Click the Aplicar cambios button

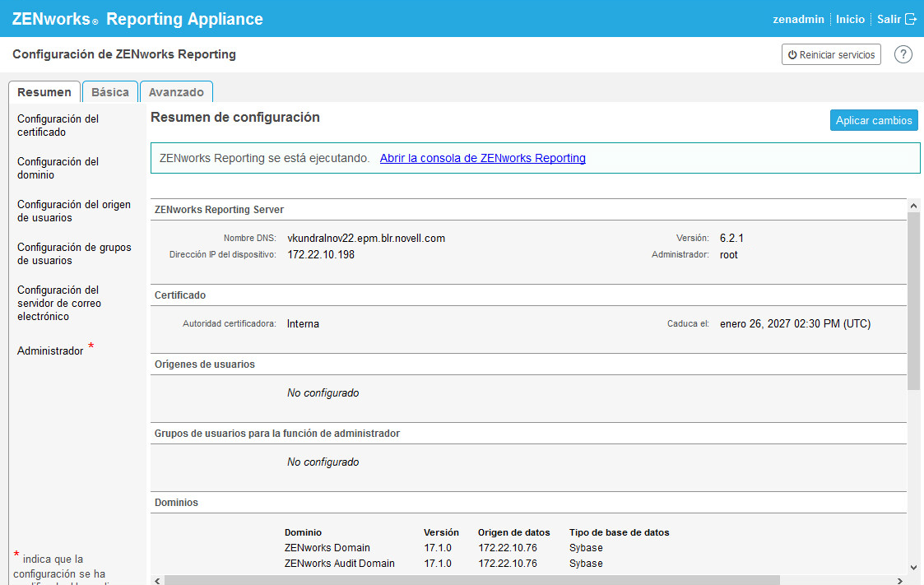coord(873,120)
